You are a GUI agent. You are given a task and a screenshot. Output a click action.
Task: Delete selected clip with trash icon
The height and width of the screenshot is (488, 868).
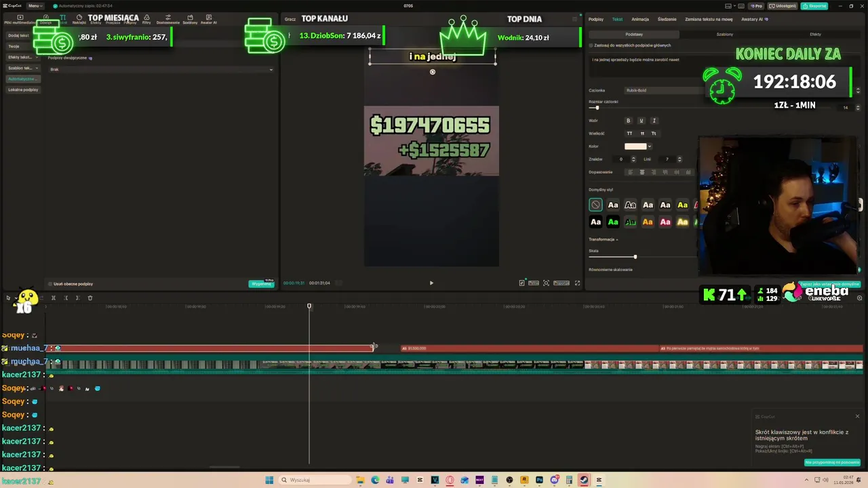coord(90,298)
